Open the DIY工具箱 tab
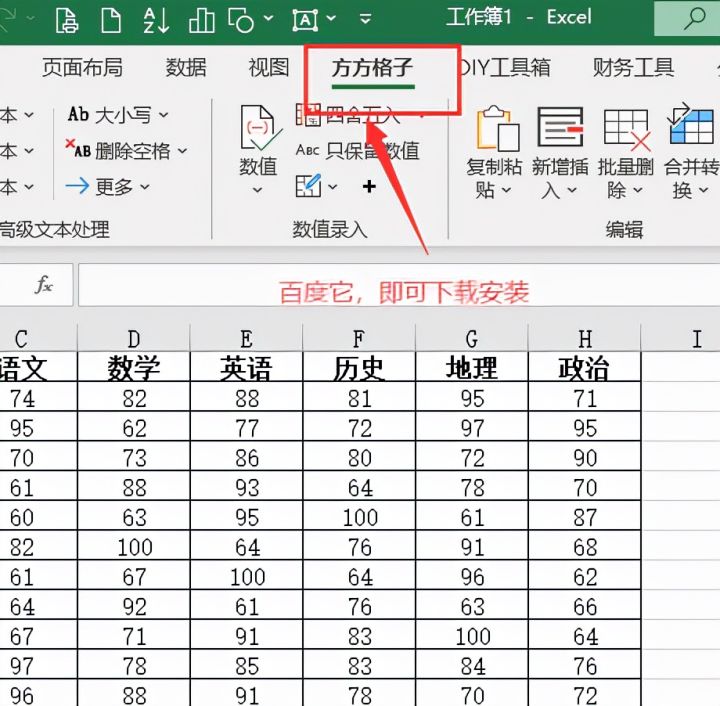The image size is (720, 706). click(505, 67)
